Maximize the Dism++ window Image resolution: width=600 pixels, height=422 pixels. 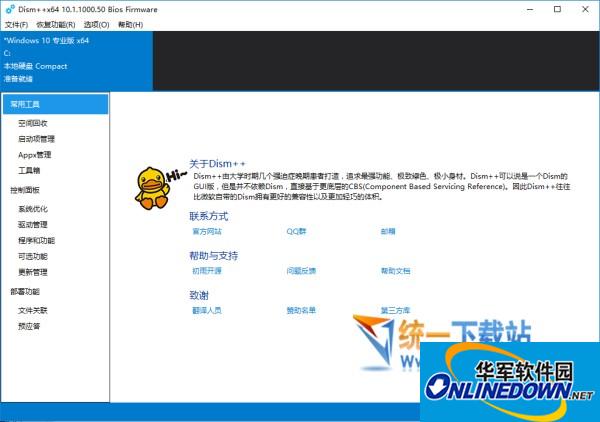tap(558, 9)
